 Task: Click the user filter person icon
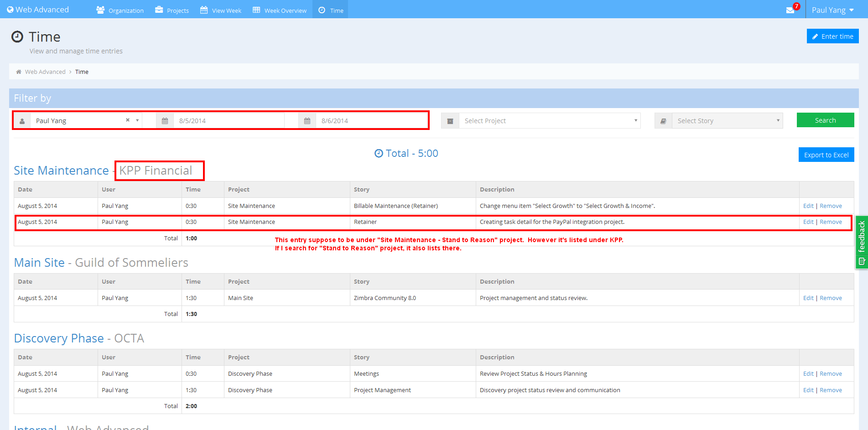point(22,121)
